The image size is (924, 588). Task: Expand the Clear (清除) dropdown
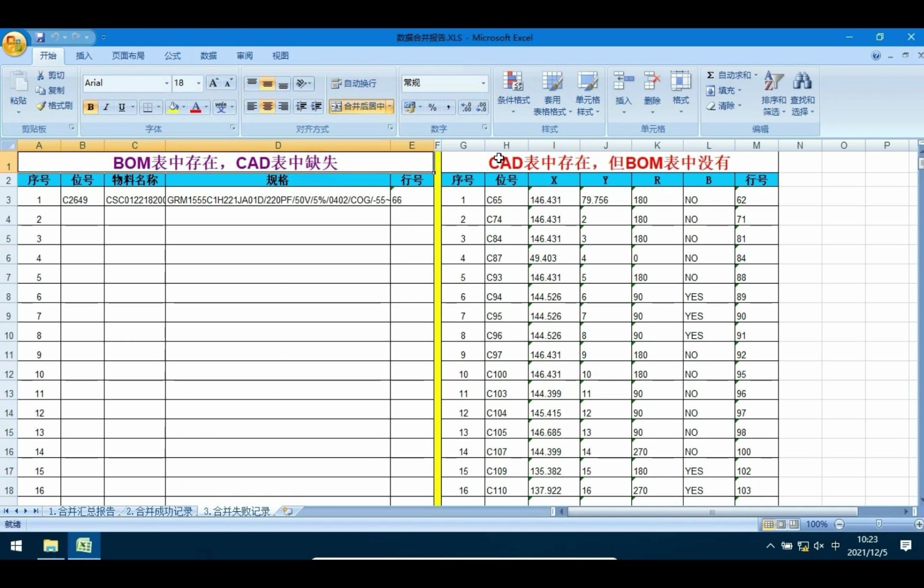(x=739, y=106)
